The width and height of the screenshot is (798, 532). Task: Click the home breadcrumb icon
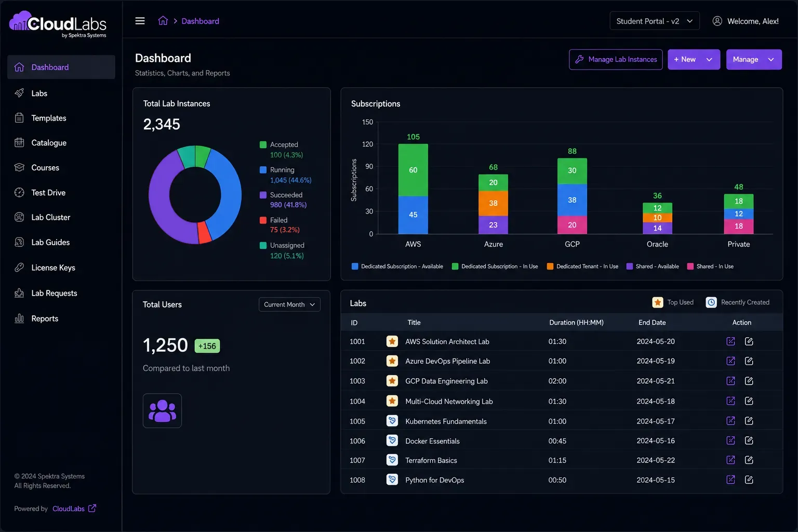click(x=163, y=21)
